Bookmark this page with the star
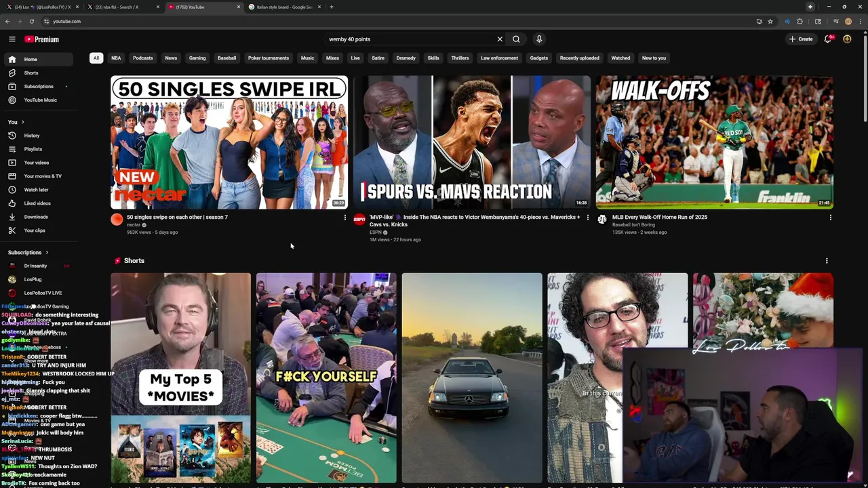Image resolution: width=868 pixels, height=488 pixels. (x=770, y=21)
